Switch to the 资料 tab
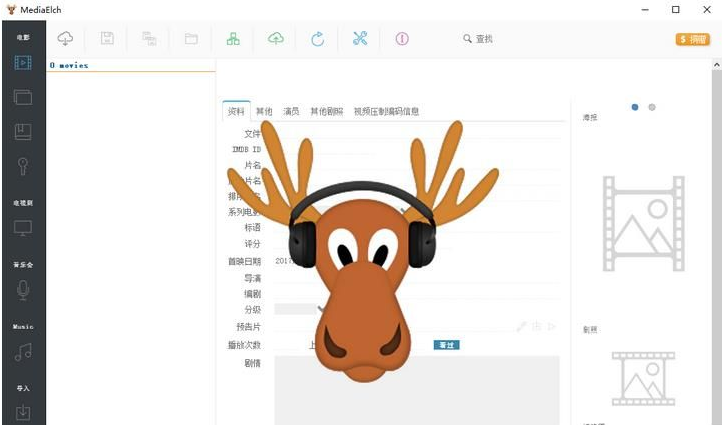Viewport: 723px width, 425px height. tap(236, 111)
